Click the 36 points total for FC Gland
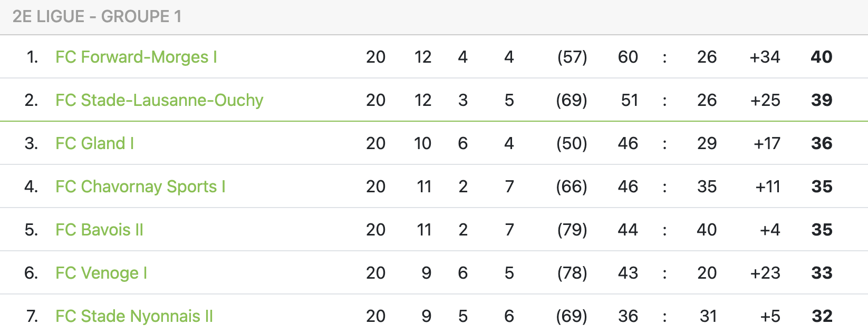The image size is (868, 334). (821, 143)
